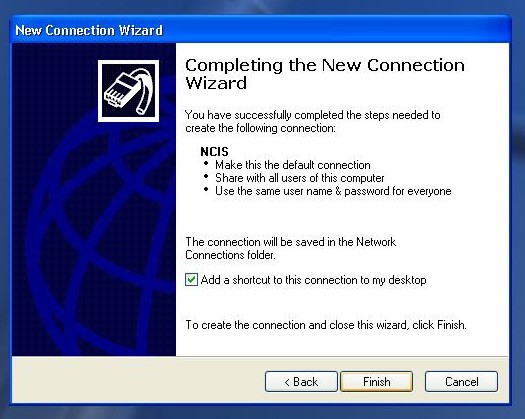
Task: Click 'Share with all users of this computer' text
Action: coord(300,178)
